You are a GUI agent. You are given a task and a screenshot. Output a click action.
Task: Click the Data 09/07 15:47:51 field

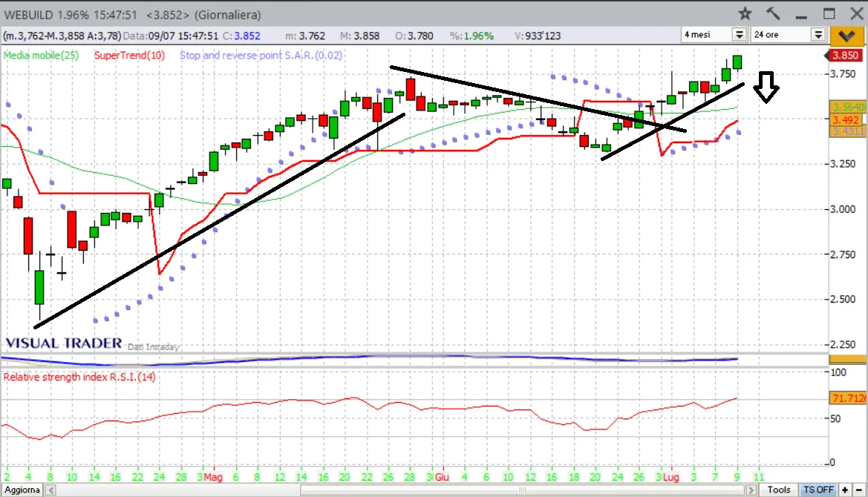pyautogui.click(x=171, y=36)
